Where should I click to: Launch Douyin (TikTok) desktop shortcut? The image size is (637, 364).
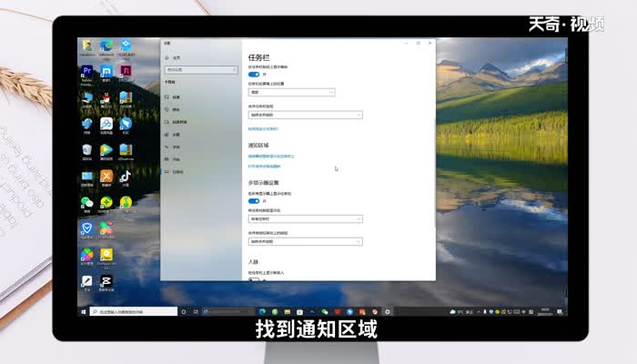point(126,178)
